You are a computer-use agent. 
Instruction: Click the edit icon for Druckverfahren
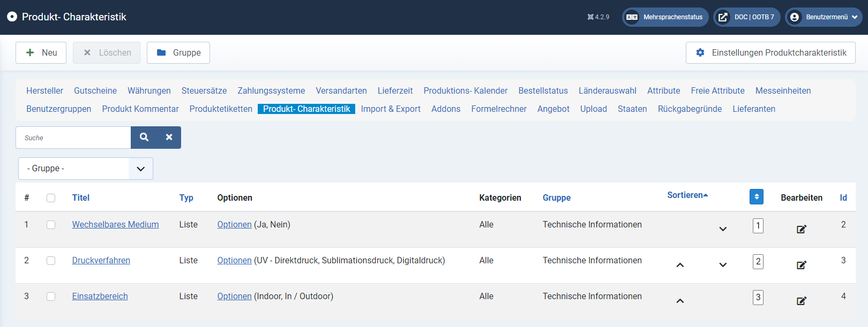(802, 265)
